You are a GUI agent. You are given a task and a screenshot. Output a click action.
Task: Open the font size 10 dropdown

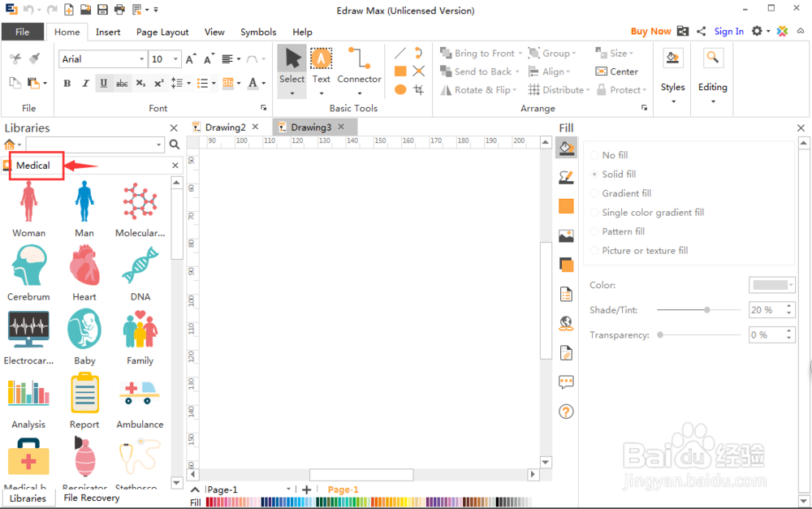[176, 59]
